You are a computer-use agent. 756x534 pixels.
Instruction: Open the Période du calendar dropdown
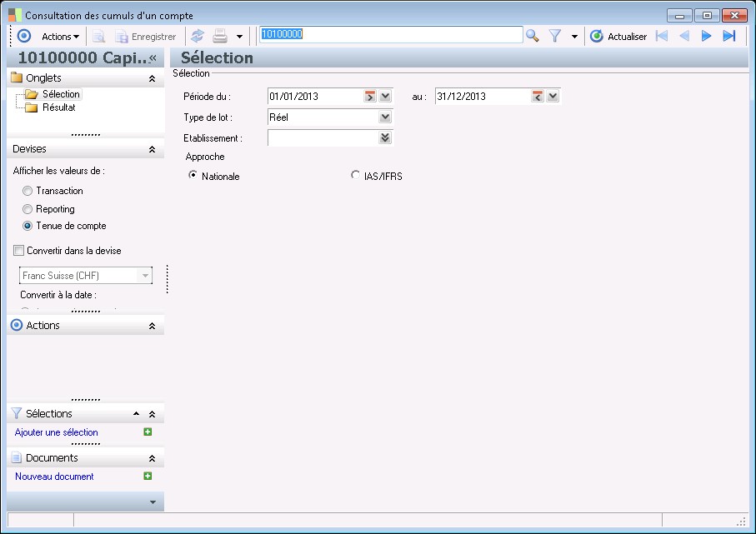(385, 96)
